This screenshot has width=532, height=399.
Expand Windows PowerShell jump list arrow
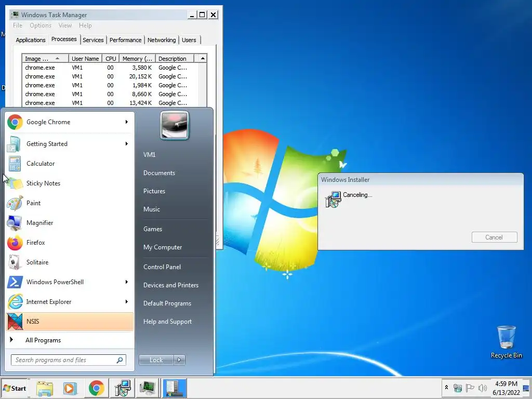tap(127, 282)
